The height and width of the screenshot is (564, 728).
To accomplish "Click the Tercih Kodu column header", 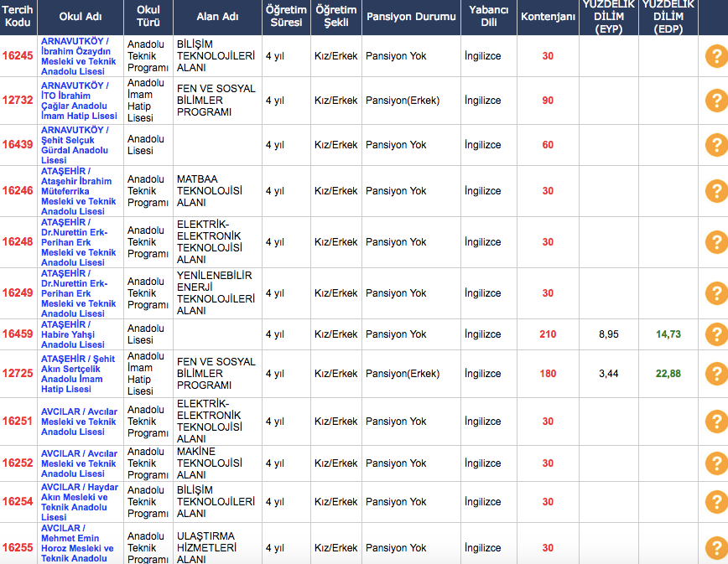I will (x=18, y=17).
